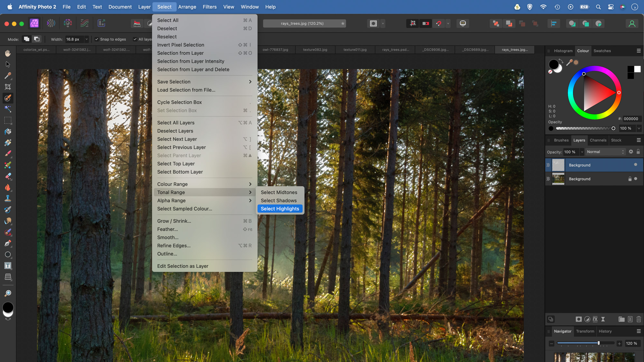Select the Crop tool
The image size is (644, 362).
pos(8,87)
